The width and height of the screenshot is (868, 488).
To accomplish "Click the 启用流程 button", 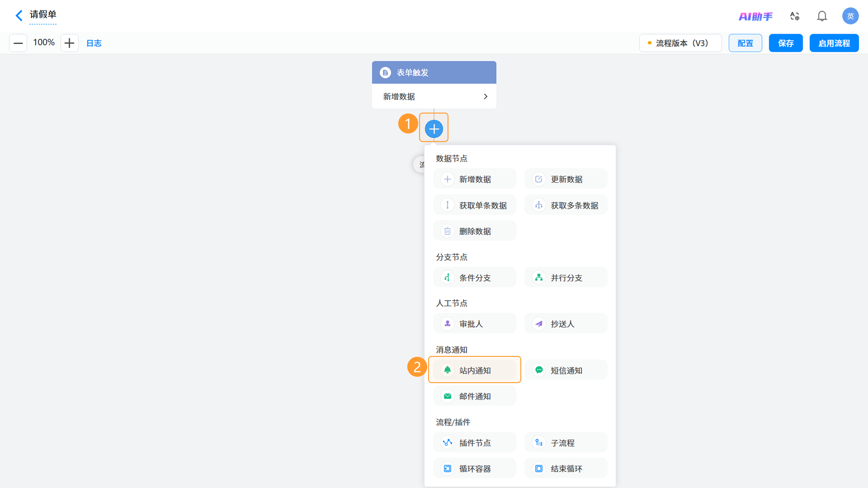I will 834,43.
